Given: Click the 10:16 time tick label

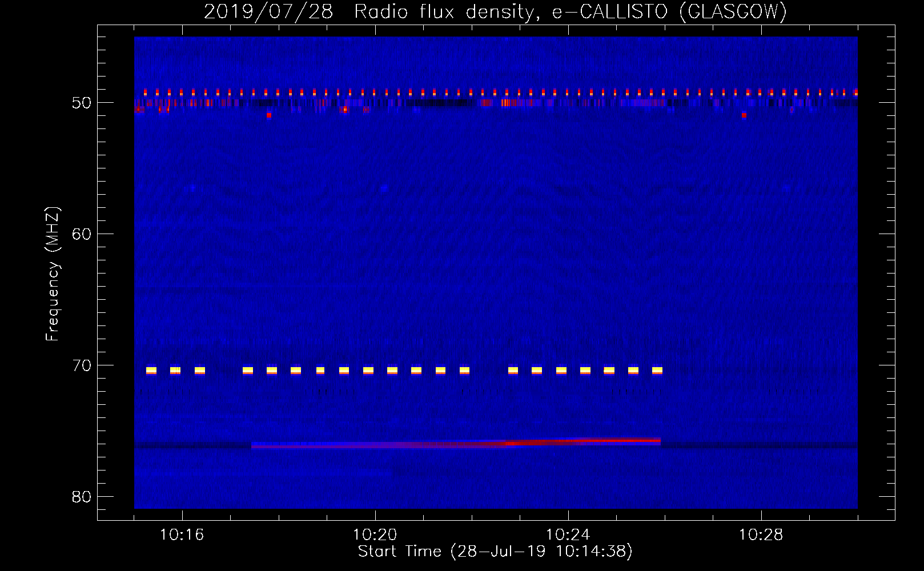Looking at the screenshot, I should (x=182, y=535).
